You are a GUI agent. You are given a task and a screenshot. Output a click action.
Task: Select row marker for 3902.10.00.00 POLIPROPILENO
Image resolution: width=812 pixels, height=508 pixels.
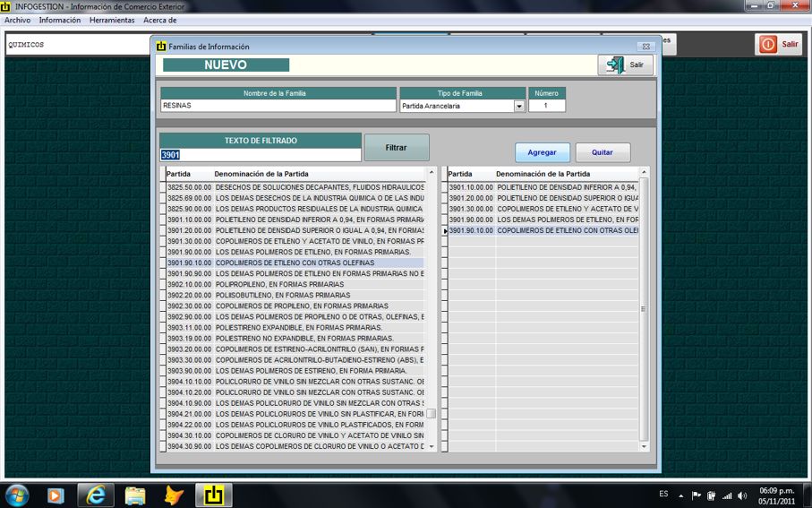[x=162, y=284]
